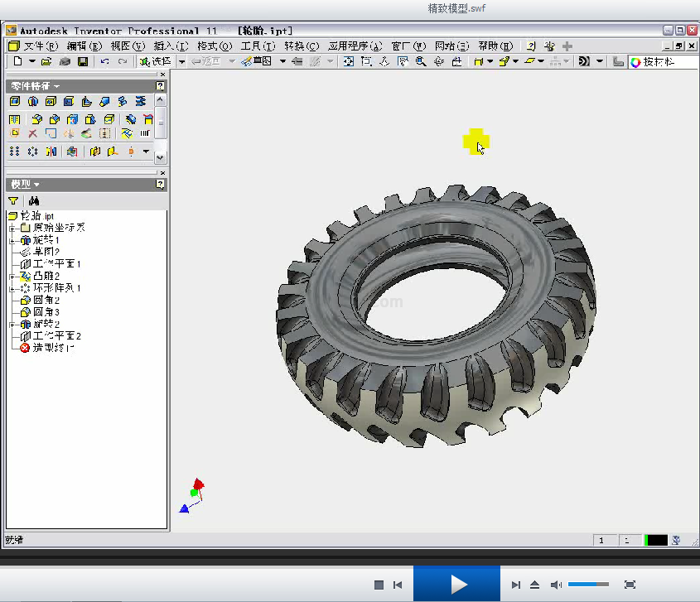The image size is (700, 602).
Task: Click the Open file folder icon
Action: (x=46, y=61)
